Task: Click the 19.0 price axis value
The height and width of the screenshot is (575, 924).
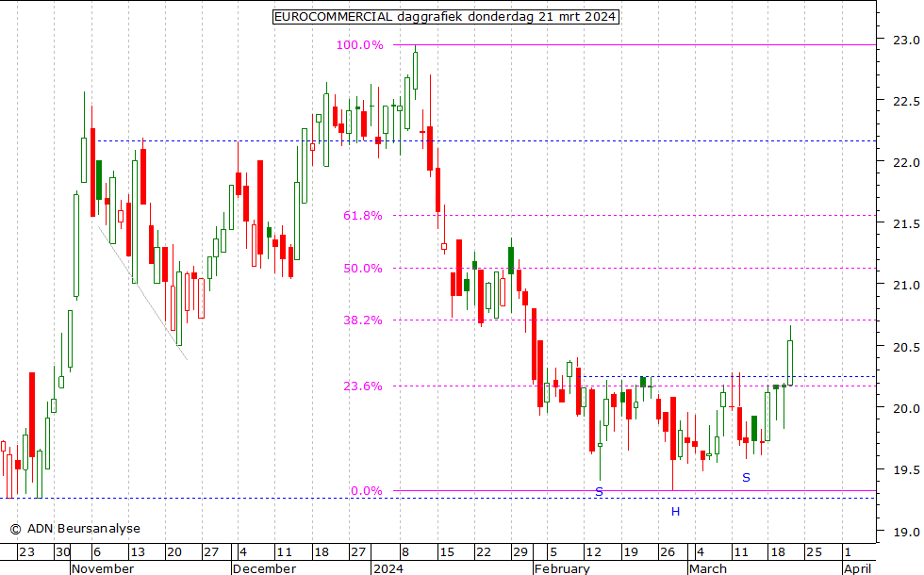Action: pyautogui.click(x=906, y=532)
